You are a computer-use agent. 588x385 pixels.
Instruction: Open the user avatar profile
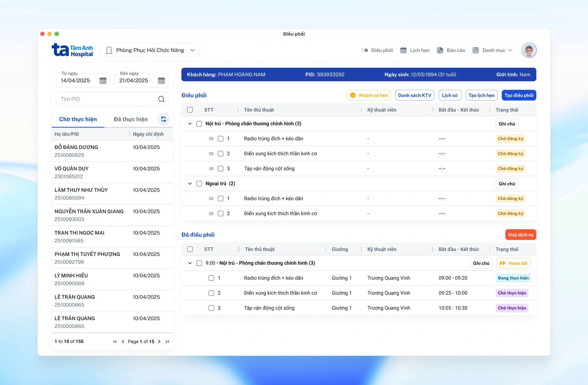529,50
